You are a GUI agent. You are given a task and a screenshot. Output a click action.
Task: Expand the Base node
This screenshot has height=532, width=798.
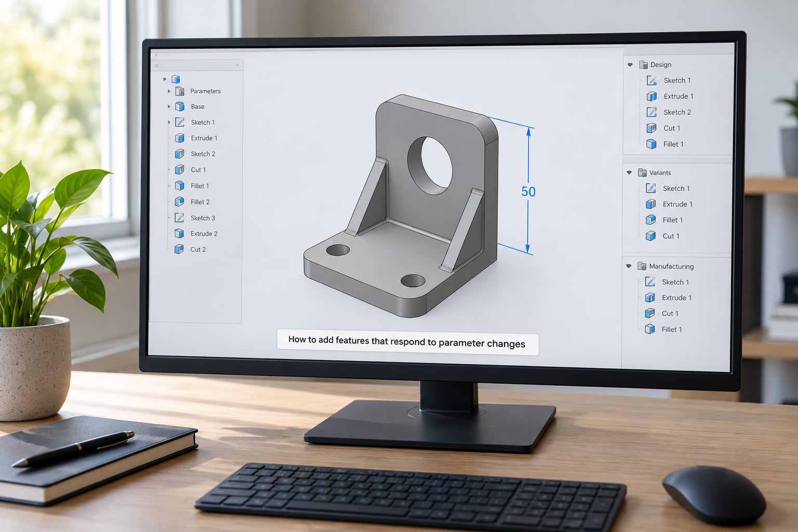tap(169, 107)
